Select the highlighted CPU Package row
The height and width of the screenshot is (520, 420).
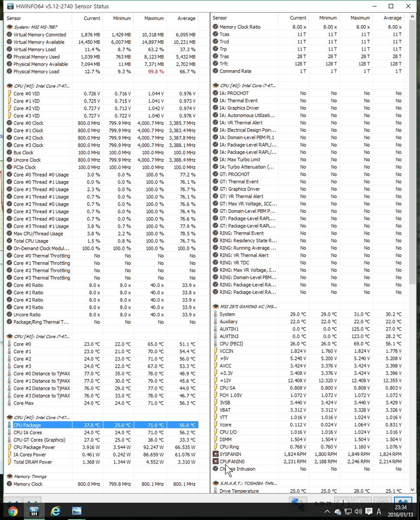pyautogui.click(x=102, y=425)
